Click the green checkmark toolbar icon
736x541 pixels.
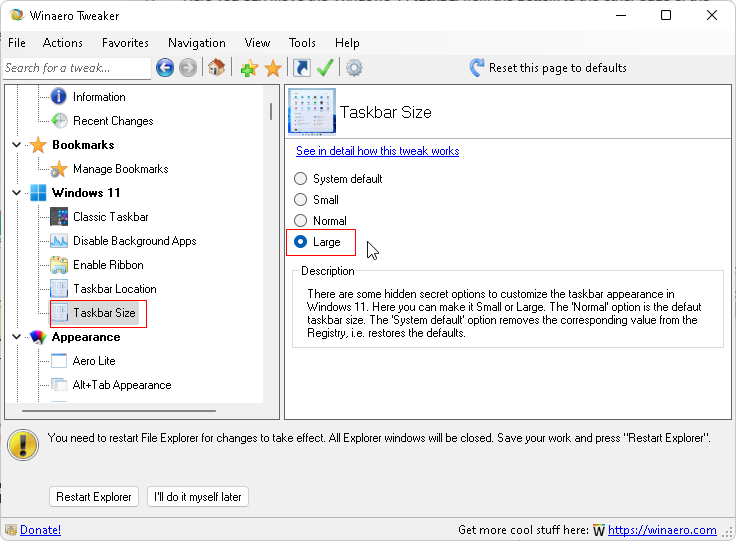click(x=325, y=68)
